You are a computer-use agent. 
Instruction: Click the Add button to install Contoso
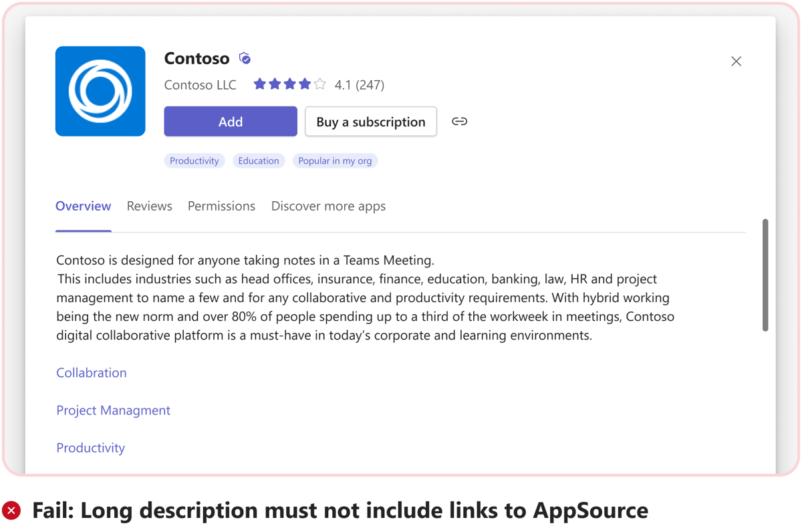230,121
